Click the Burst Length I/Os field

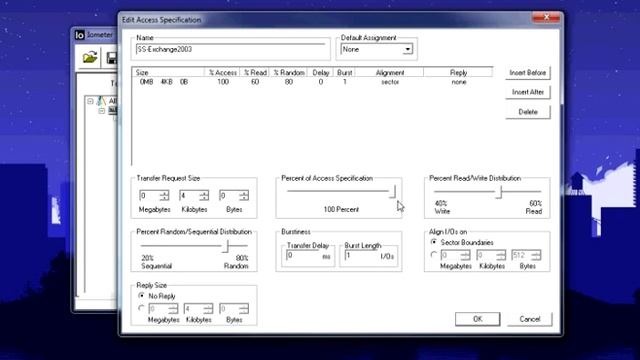click(x=362, y=256)
